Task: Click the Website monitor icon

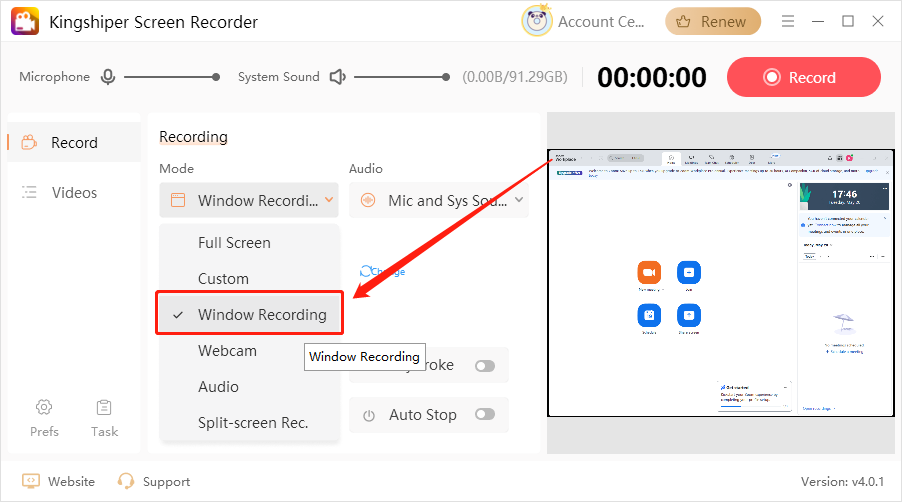Action: 30,481
